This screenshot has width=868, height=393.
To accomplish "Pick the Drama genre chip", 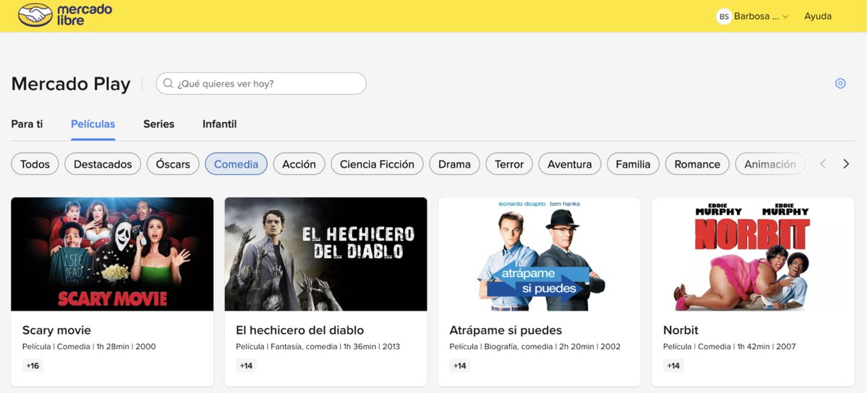I will point(454,164).
